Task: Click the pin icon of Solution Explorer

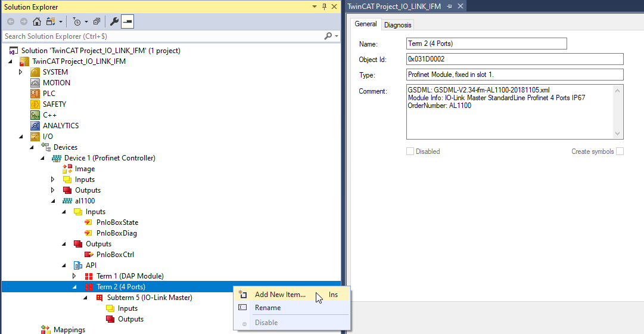Action: coord(324,7)
